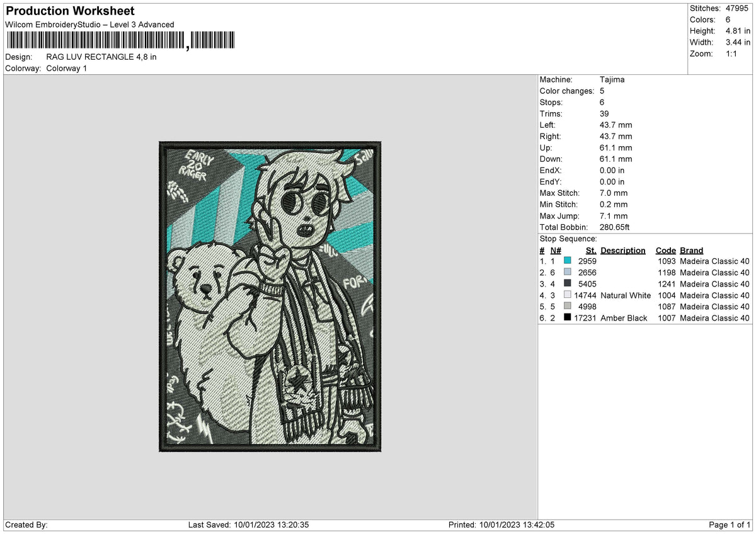
Task: Click 'Wilcom EmbroideryStudio – Level 3 Advanced' text
Action: [89, 25]
